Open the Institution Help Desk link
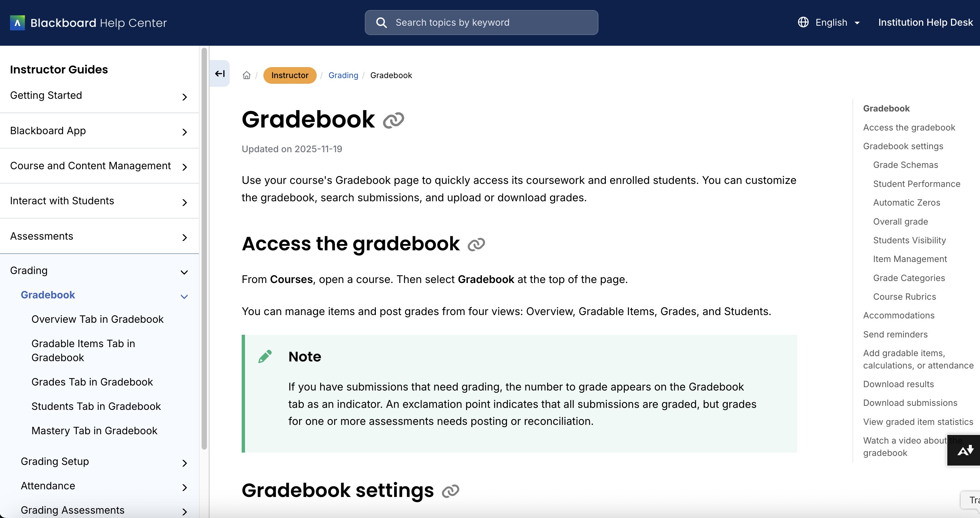The image size is (980, 518). tap(925, 22)
